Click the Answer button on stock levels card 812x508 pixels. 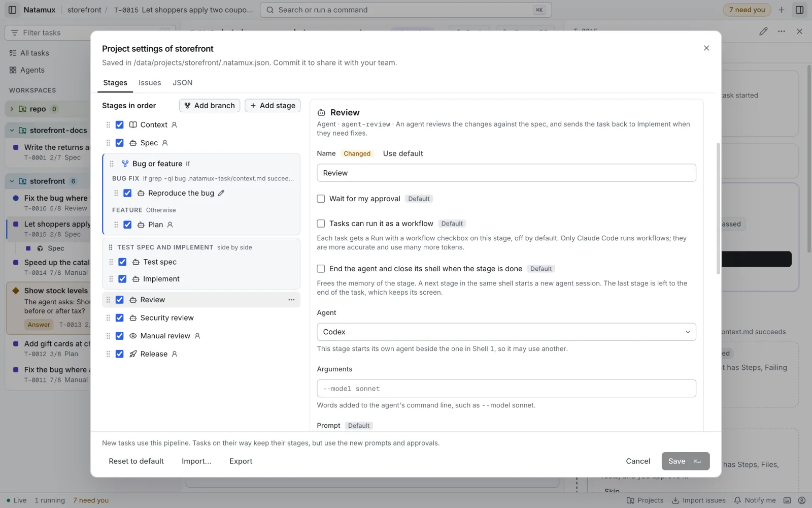(x=39, y=325)
